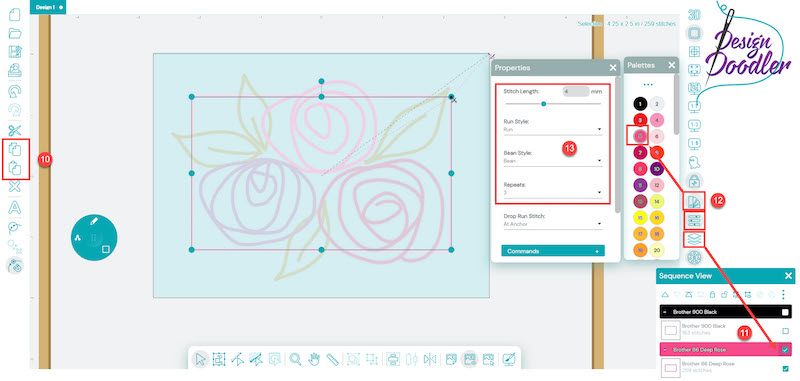Screen dimensions: 800x381
Task: Expand the Commands section
Action: pos(553,251)
